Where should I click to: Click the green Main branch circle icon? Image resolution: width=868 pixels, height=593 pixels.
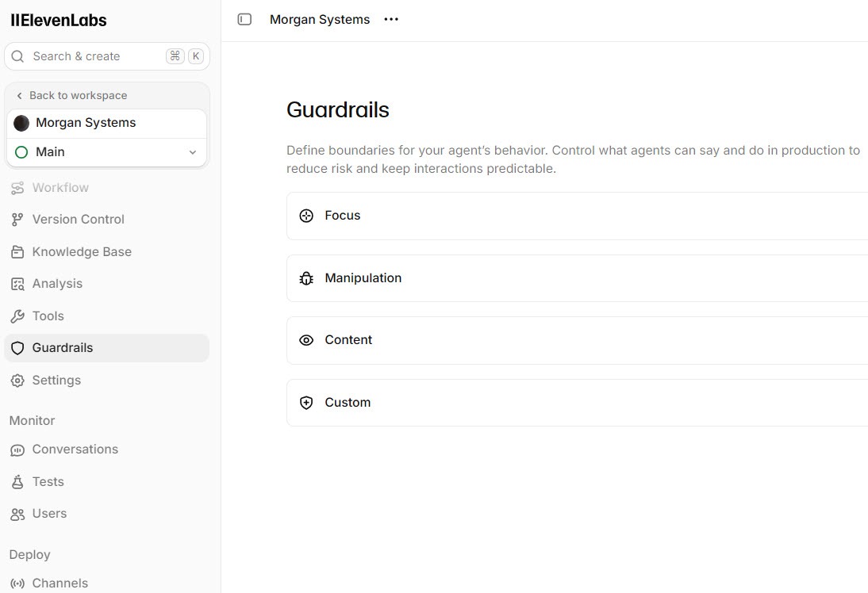point(21,152)
